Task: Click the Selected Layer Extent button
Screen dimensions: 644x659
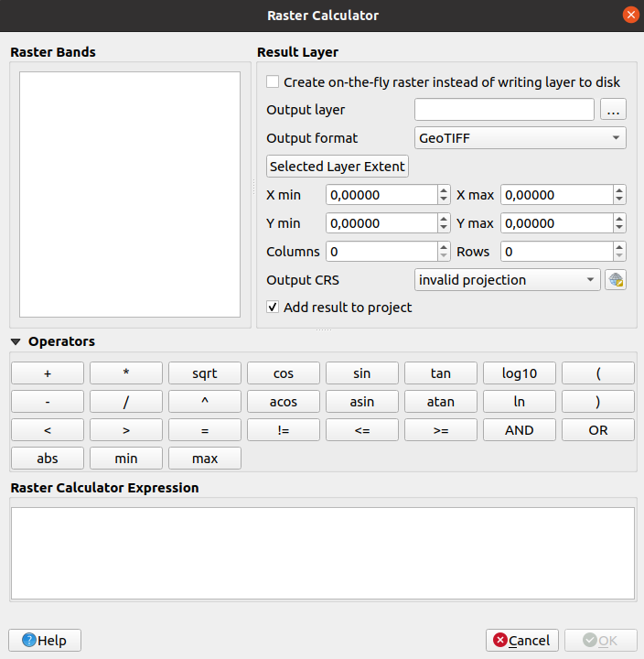Action: [x=338, y=167]
